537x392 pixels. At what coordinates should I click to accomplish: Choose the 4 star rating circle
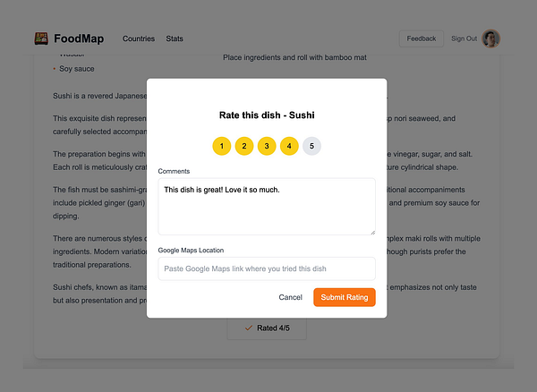[289, 146]
